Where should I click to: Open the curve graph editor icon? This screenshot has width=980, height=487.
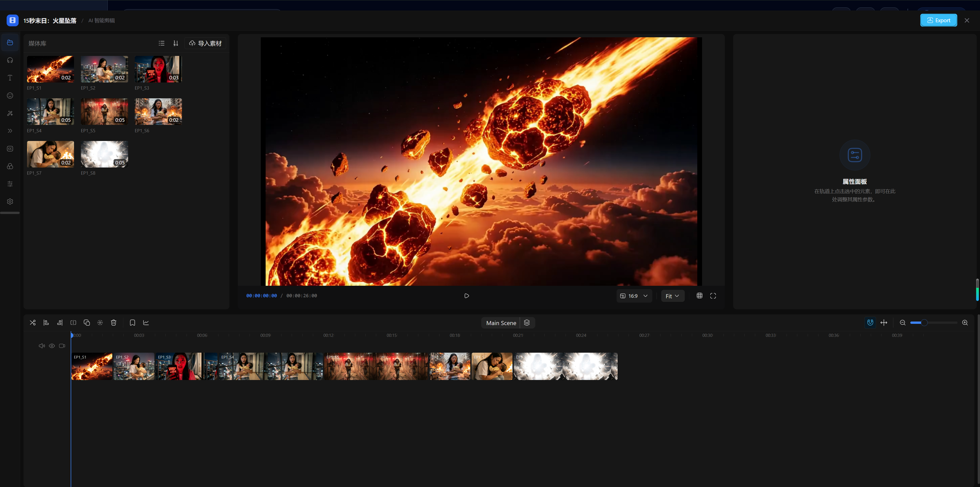point(146,323)
